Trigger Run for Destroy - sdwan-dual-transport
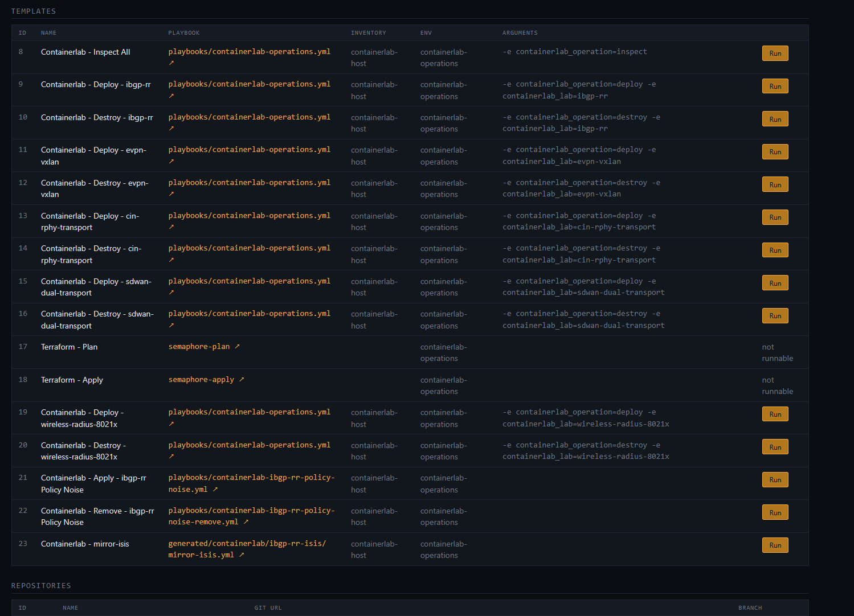This screenshot has width=854, height=616. point(775,316)
